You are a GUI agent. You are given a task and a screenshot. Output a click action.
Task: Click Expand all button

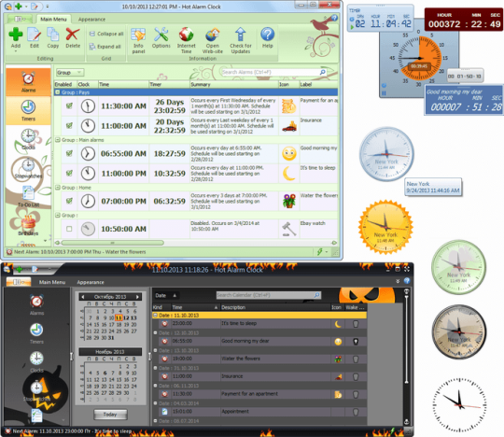coord(105,47)
